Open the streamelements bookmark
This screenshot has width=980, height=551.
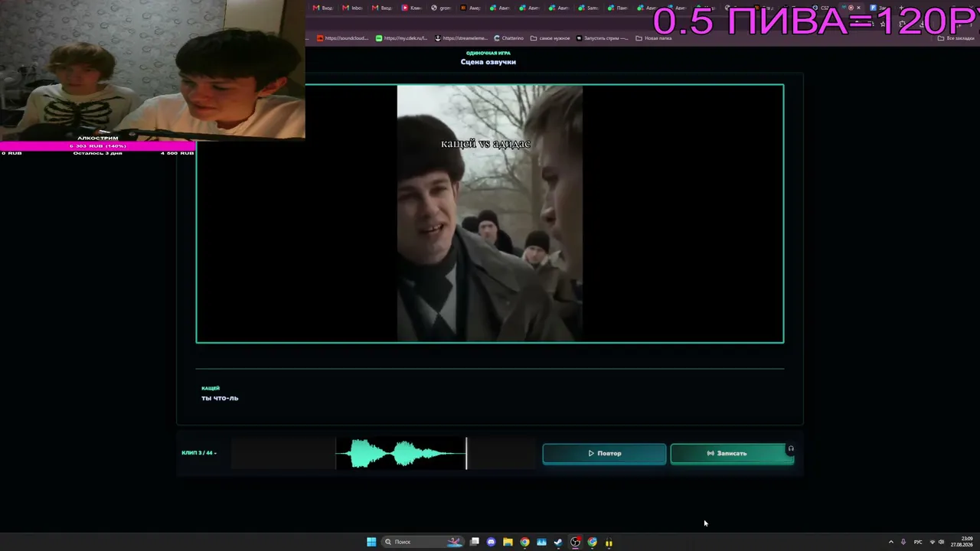tap(461, 38)
